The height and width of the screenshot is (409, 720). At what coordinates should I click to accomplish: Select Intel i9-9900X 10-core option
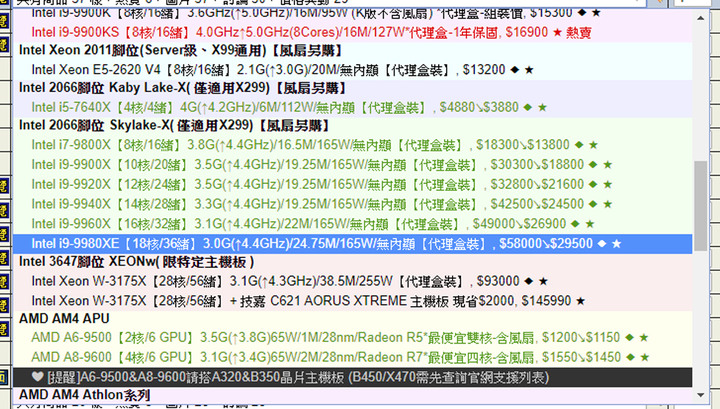click(352, 165)
